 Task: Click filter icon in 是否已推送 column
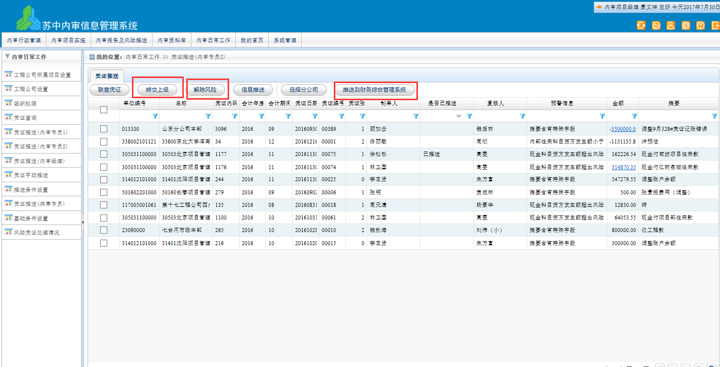tap(469, 117)
